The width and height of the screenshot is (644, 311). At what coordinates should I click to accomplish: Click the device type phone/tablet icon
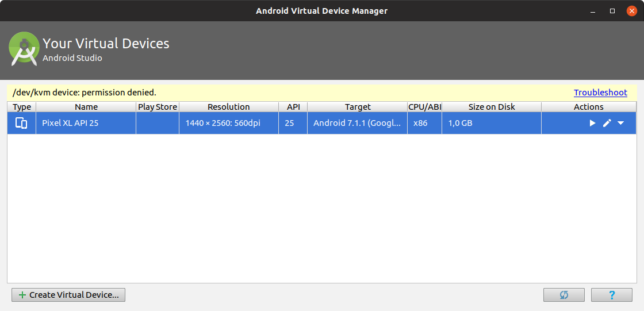pos(21,123)
